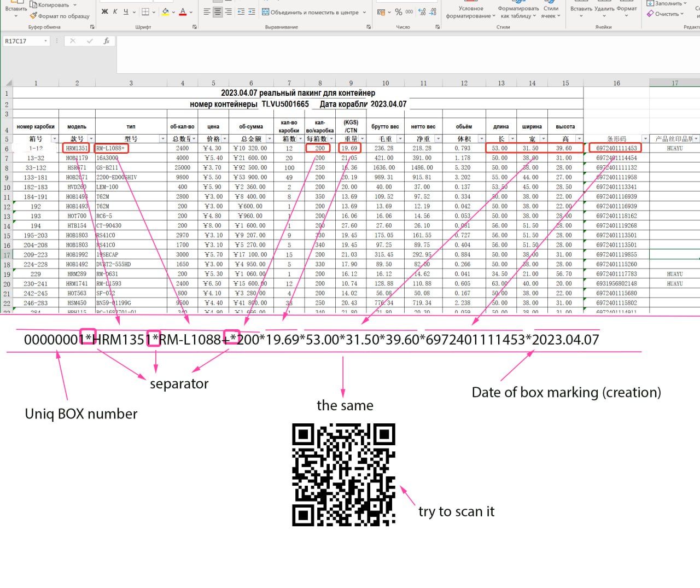Apply percent style format
The width and height of the screenshot is (700, 588).
tap(399, 11)
